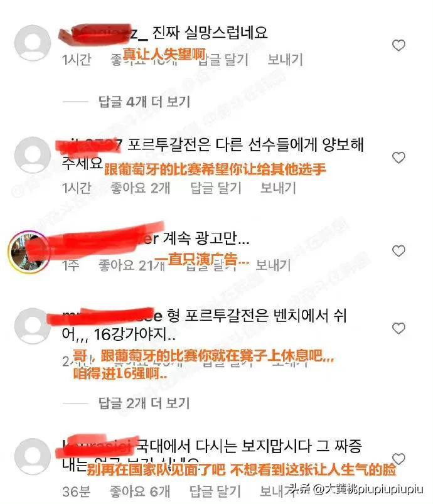Like the 계속 광고만 comment

(x=398, y=250)
